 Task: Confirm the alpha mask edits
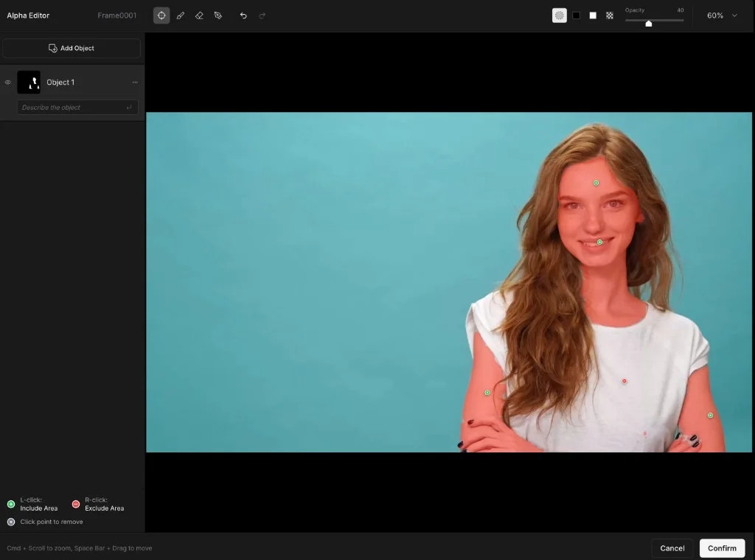pyautogui.click(x=722, y=548)
